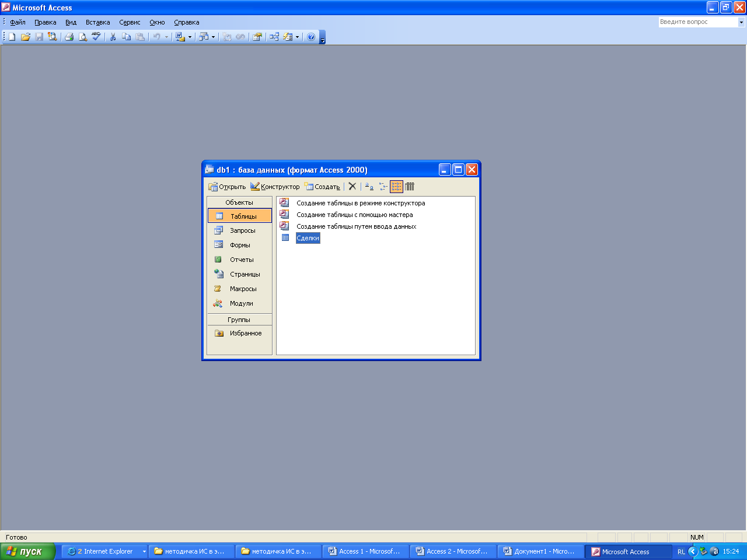Open the New Object dropdown arrow
Viewport: 747px width, 560px height.
297,37
